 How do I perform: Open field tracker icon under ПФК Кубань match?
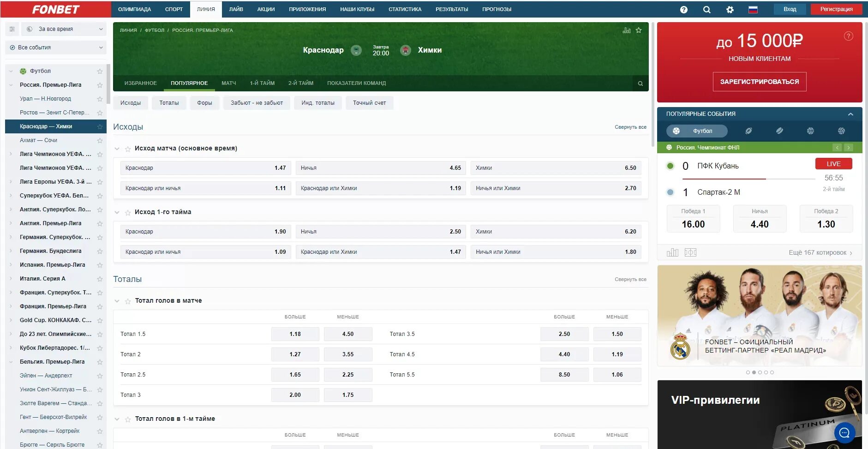(690, 252)
